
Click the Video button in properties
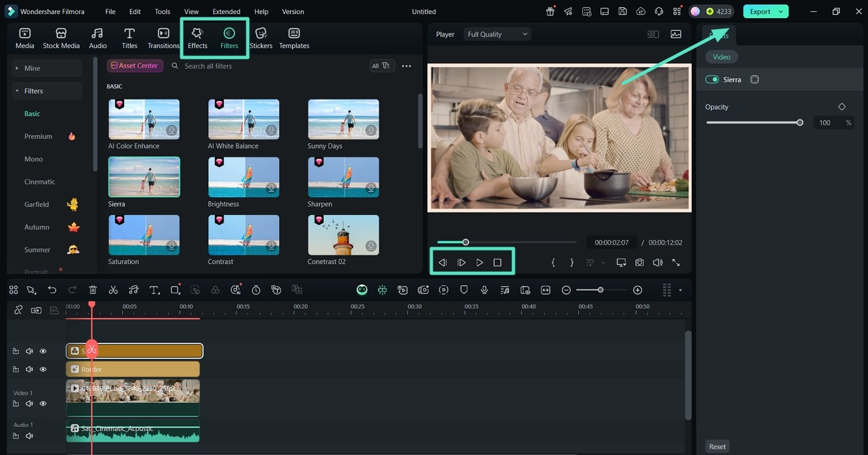point(721,57)
